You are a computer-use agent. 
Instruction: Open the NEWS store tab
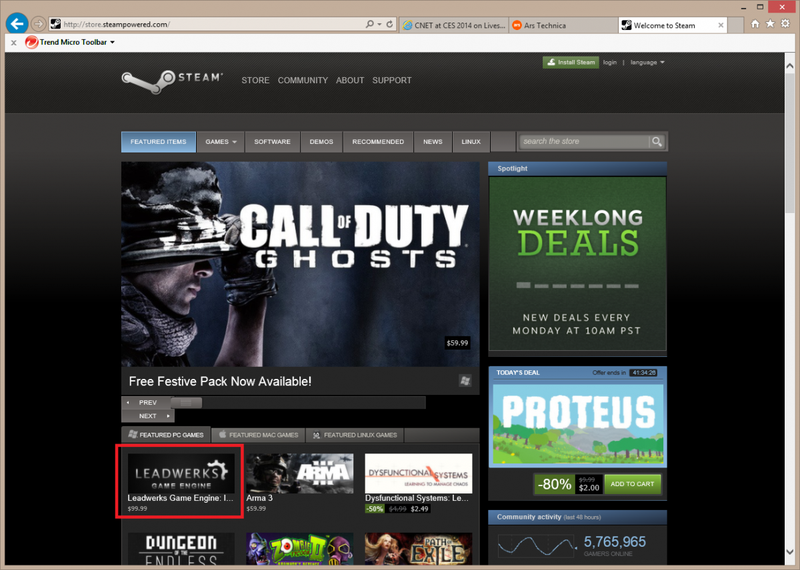pos(433,142)
